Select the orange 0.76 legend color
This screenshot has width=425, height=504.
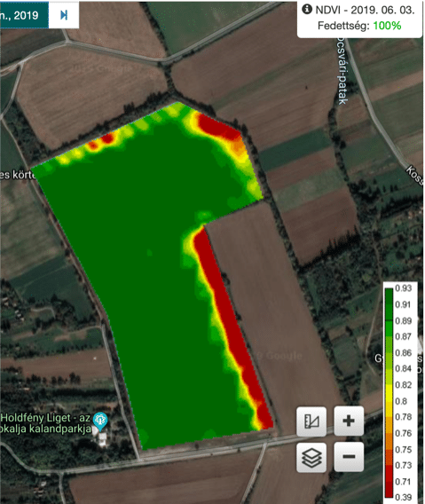pyautogui.click(x=389, y=433)
